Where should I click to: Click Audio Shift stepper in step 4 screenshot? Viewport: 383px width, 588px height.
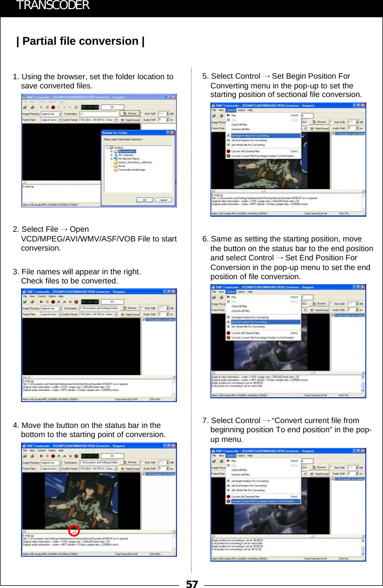168,468
